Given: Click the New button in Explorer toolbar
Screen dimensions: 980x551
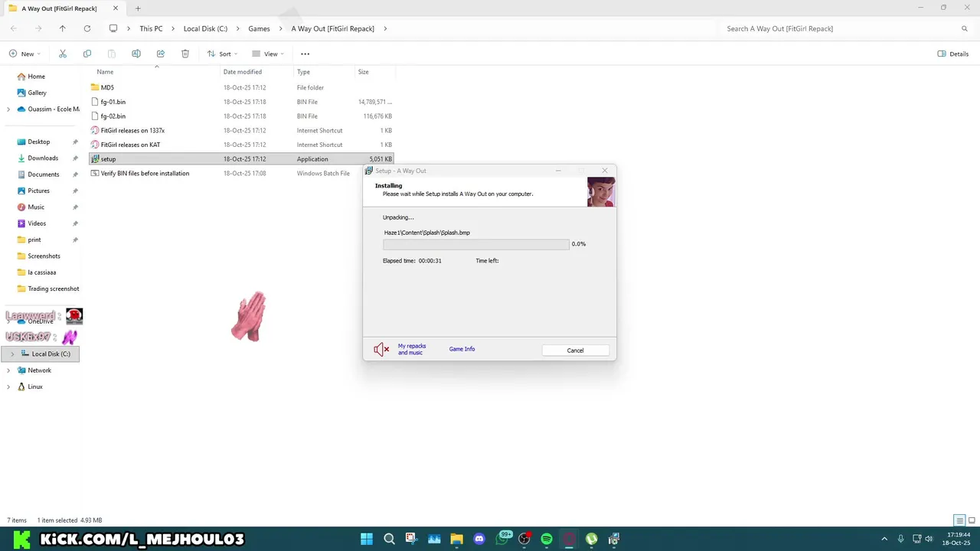Looking at the screenshot, I should coord(24,54).
